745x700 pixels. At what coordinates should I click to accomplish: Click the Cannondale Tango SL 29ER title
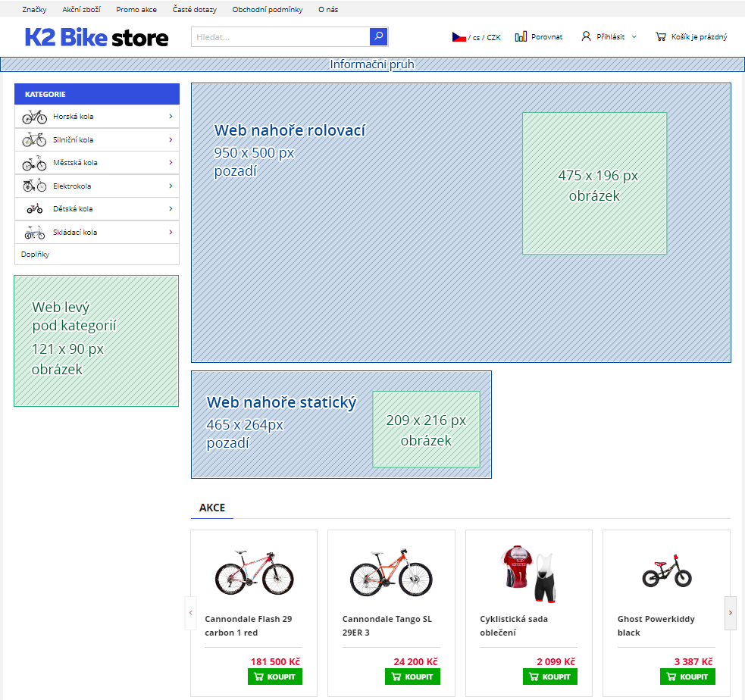tap(387, 626)
